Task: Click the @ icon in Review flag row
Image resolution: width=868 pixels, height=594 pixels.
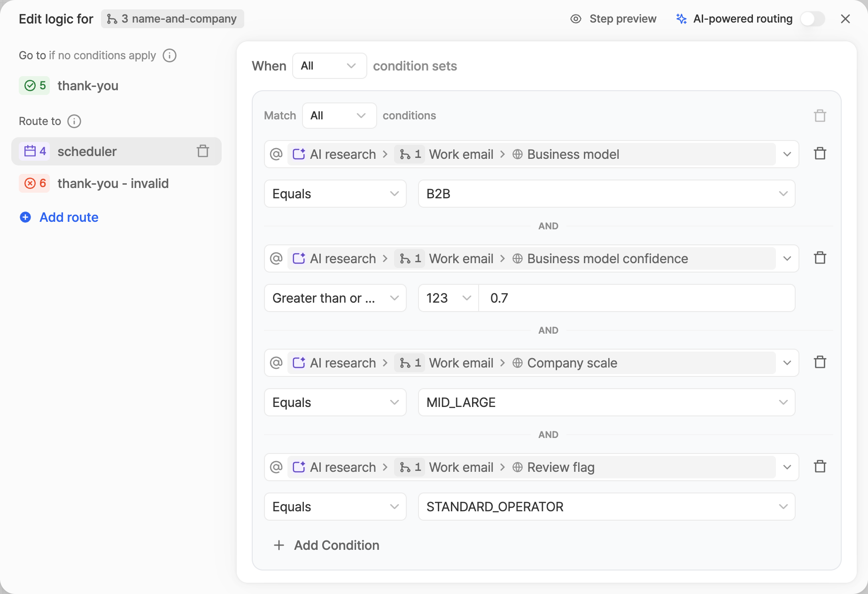Action: pos(276,467)
